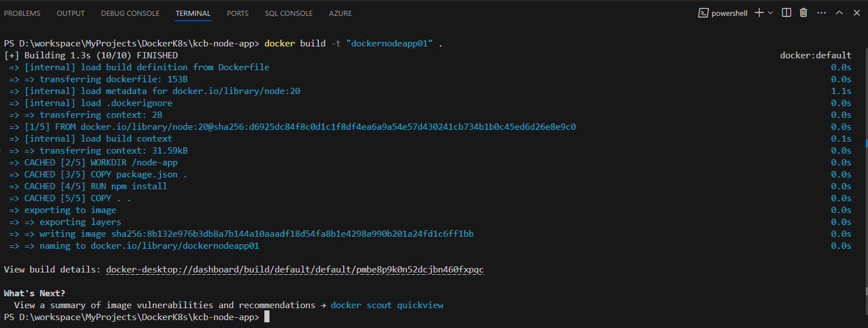Click 'CACHED [5/5] COPY . .' line
The image size is (868, 328).
pyautogui.click(x=70, y=198)
